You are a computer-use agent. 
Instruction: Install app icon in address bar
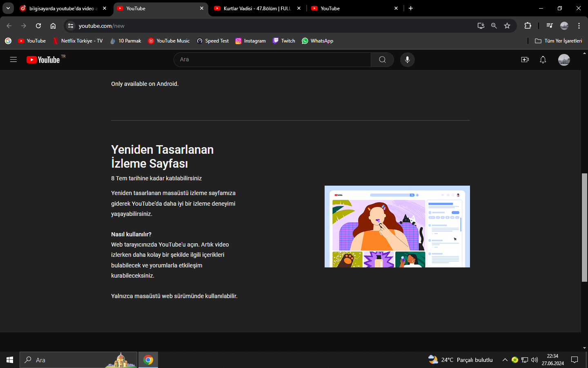(481, 26)
